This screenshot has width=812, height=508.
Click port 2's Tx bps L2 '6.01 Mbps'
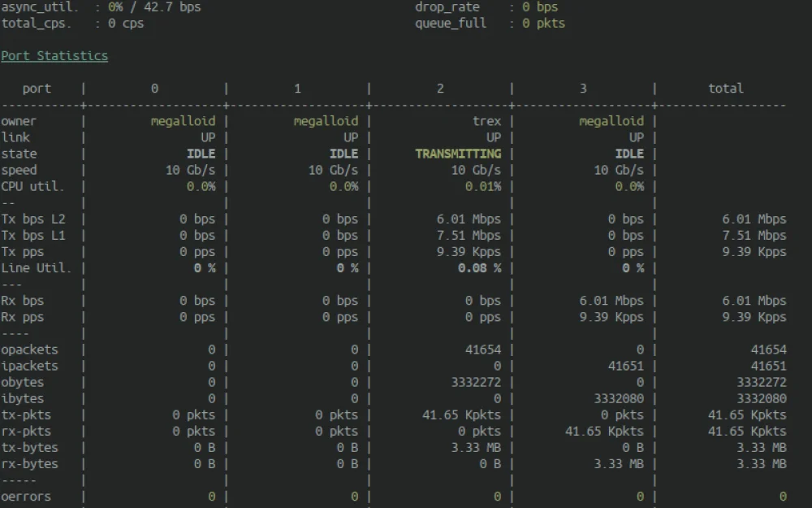tap(469, 219)
